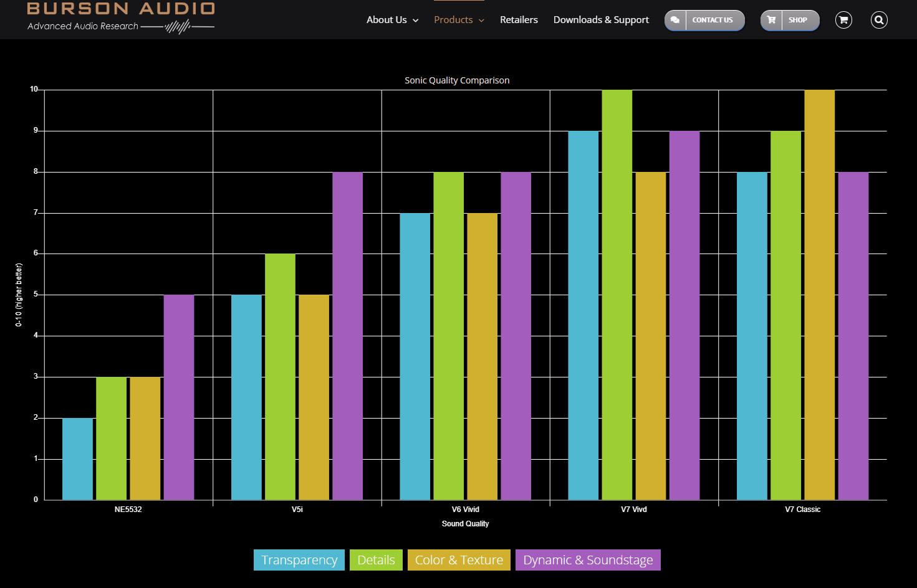Click the "NE5532" x-axis label

click(128, 510)
